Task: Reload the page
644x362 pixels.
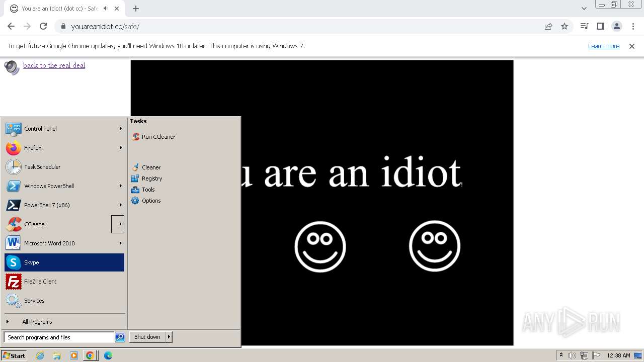Action: click(x=43, y=26)
